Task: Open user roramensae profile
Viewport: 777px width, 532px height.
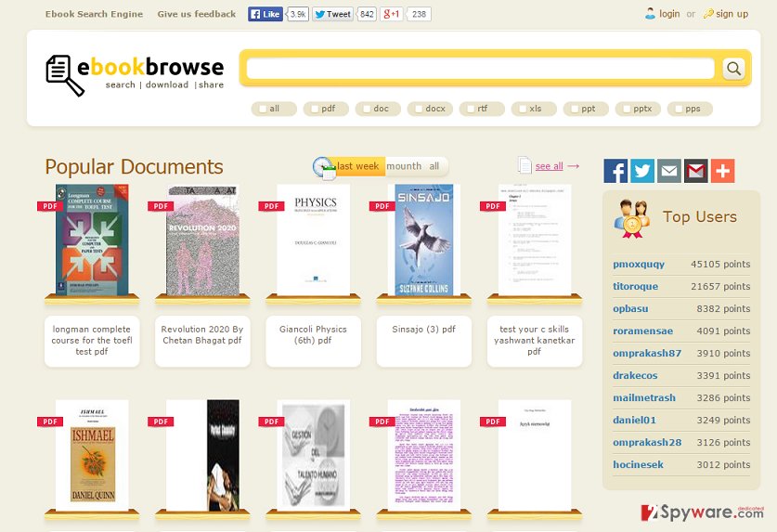Action: pos(642,331)
